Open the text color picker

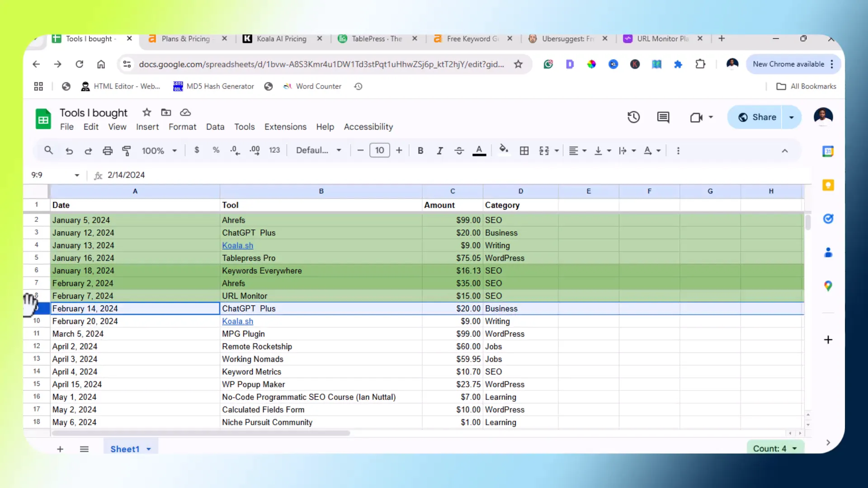coord(479,151)
